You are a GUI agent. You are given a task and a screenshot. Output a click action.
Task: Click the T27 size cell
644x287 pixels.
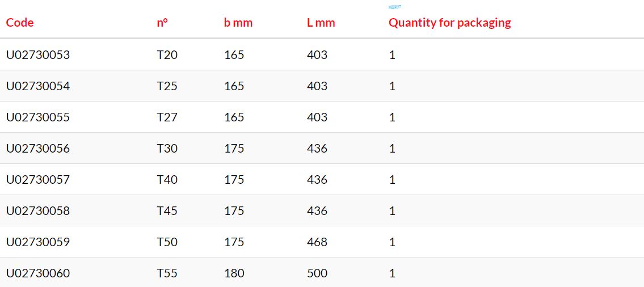pyautogui.click(x=167, y=117)
